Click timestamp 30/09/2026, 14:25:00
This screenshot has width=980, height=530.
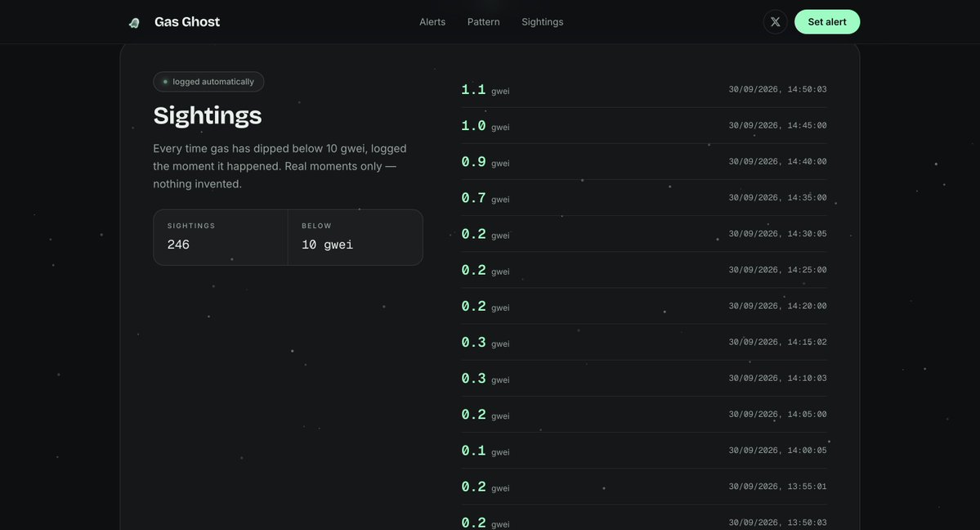point(776,270)
